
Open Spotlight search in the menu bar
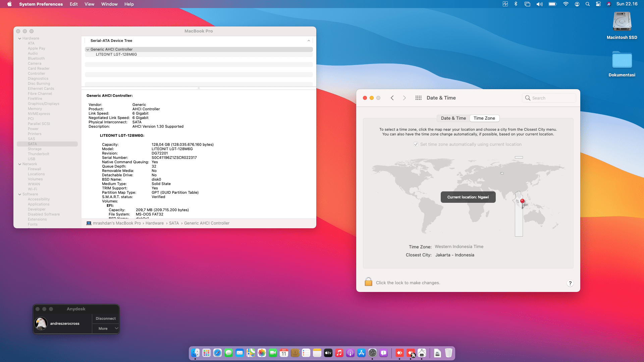click(x=587, y=4)
